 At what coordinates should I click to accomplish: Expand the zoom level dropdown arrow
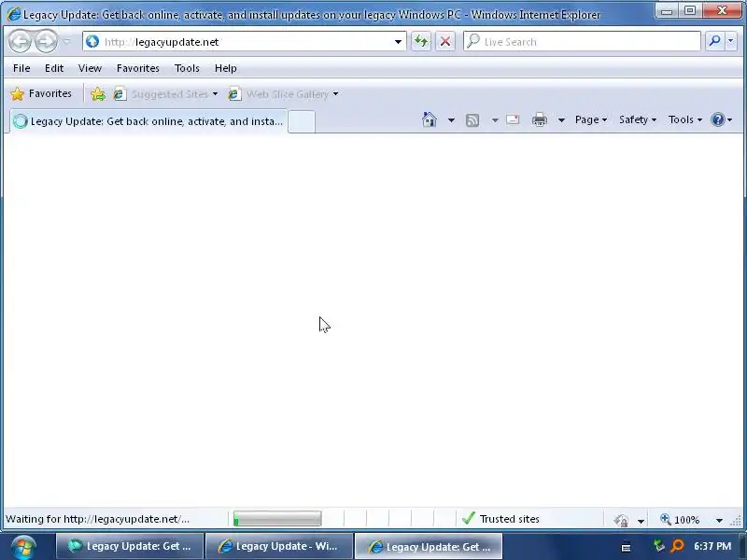[719, 520]
